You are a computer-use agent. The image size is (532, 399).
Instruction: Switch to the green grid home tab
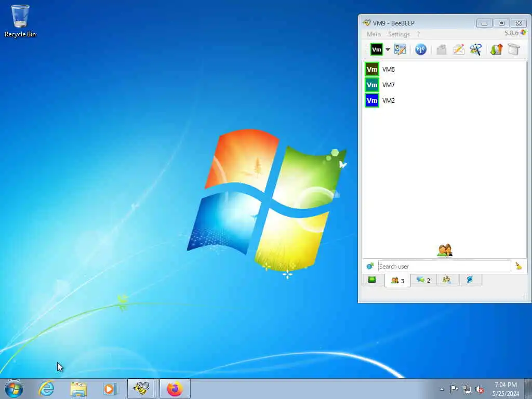click(x=372, y=280)
